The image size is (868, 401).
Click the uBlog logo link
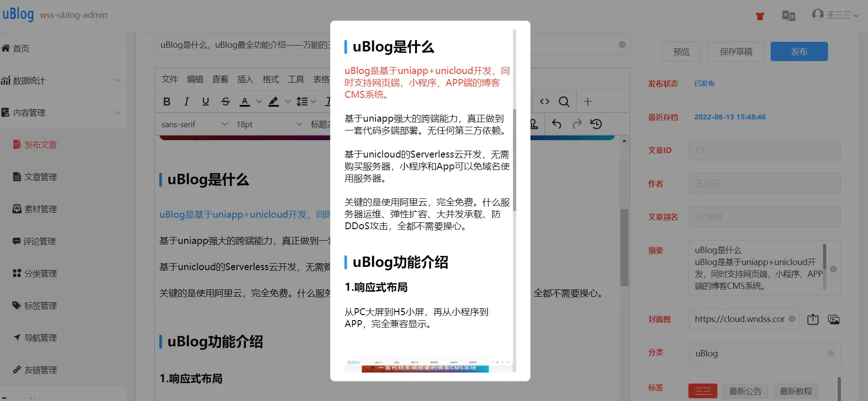(x=18, y=15)
